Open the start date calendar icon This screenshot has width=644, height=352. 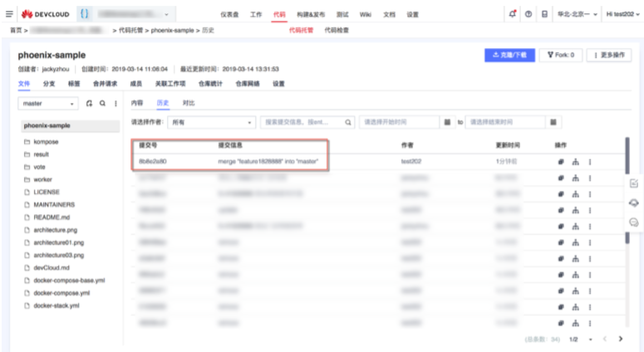point(447,122)
